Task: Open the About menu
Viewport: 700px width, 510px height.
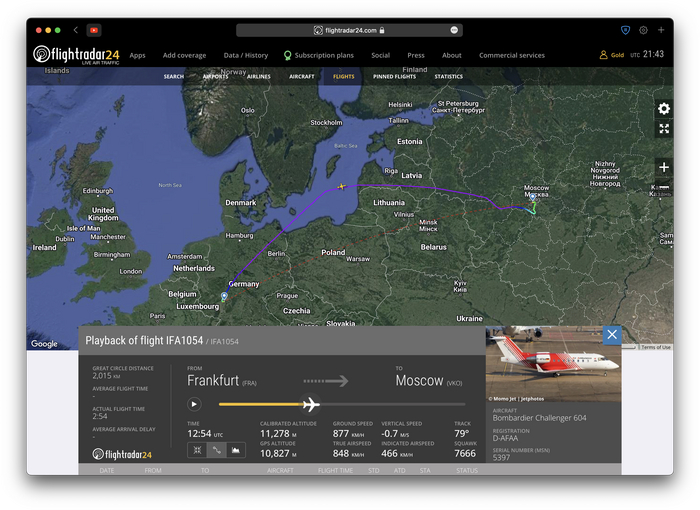Action: click(451, 55)
